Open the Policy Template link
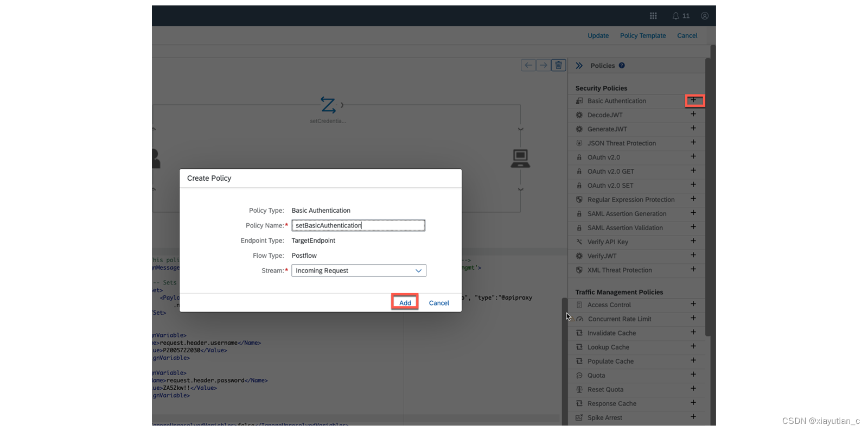 click(643, 36)
